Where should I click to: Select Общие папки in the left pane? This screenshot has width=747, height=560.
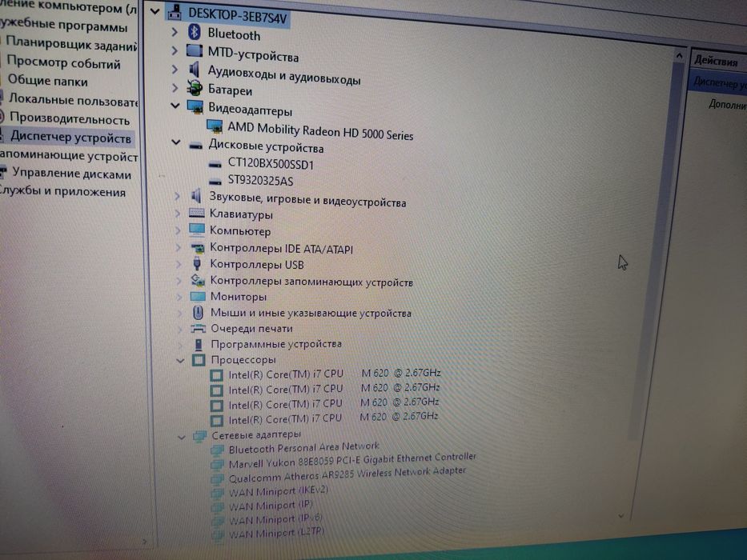(48, 81)
